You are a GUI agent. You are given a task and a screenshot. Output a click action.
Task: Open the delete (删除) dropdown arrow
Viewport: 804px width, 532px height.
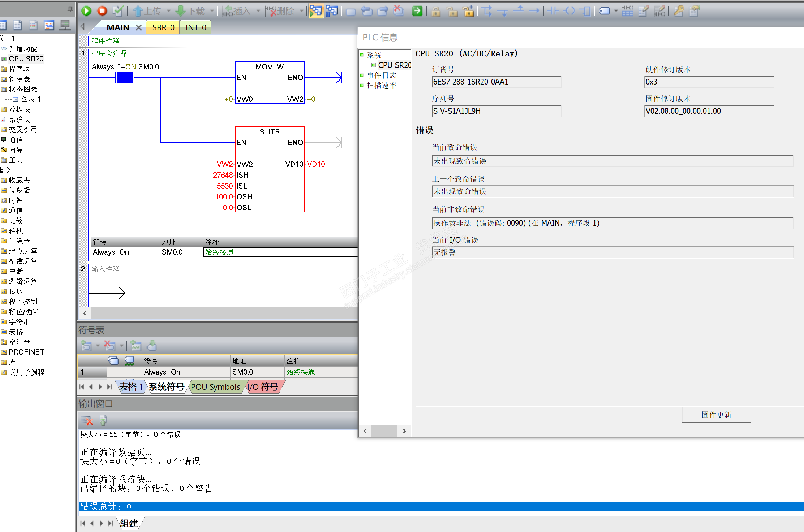click(x=301, y=11)
